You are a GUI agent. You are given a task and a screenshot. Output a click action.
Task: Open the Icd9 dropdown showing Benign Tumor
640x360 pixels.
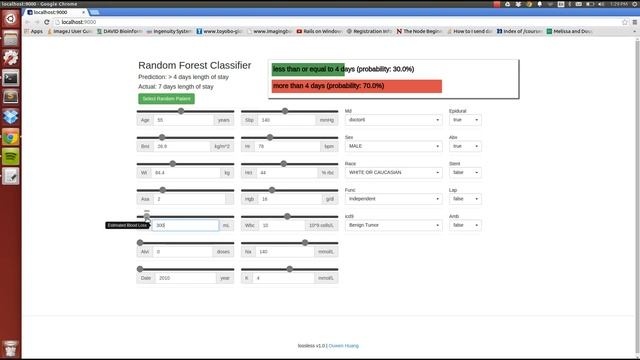pyautogui.click(x=393, y=225)
